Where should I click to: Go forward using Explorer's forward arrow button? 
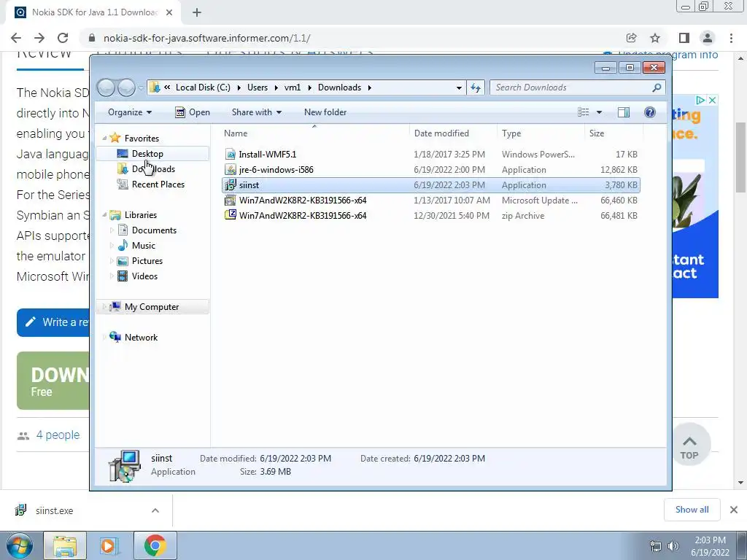click(126, 87)
